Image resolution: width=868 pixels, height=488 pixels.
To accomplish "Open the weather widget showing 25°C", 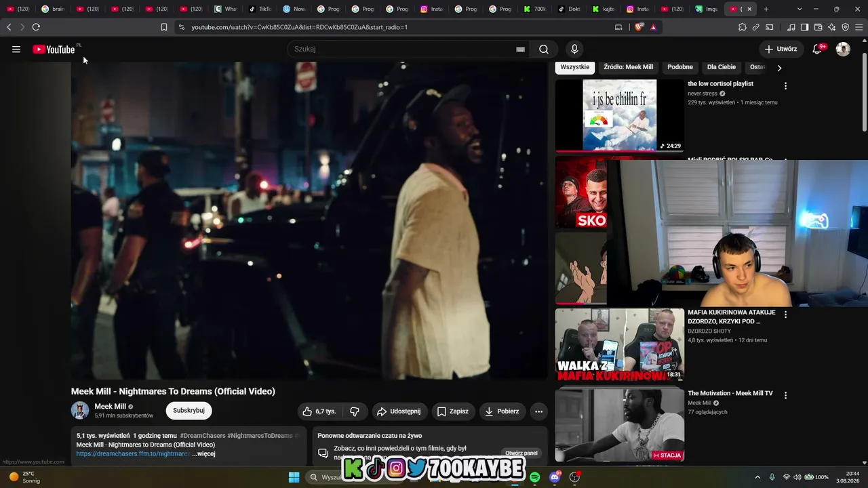I will pos(24,477).
